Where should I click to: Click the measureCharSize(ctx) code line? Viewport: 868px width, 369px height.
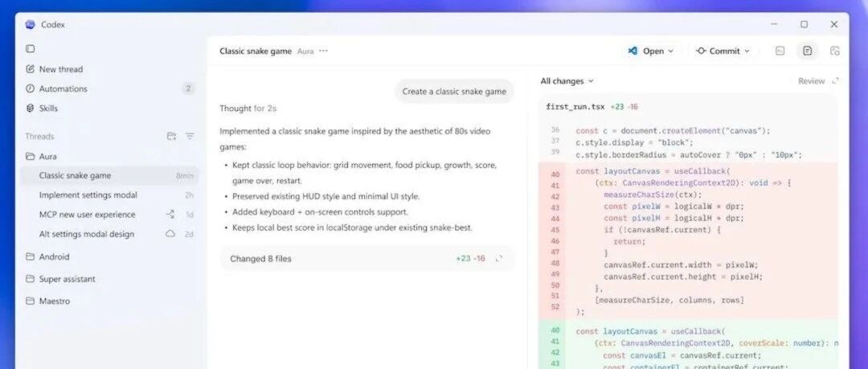pyautogui.click(x=653, y=195)
